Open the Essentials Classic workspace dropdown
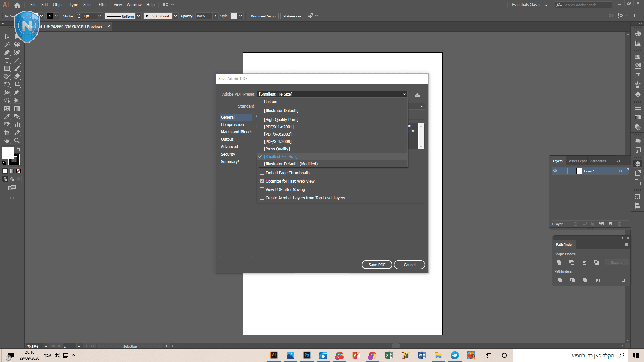 (530, 5)
